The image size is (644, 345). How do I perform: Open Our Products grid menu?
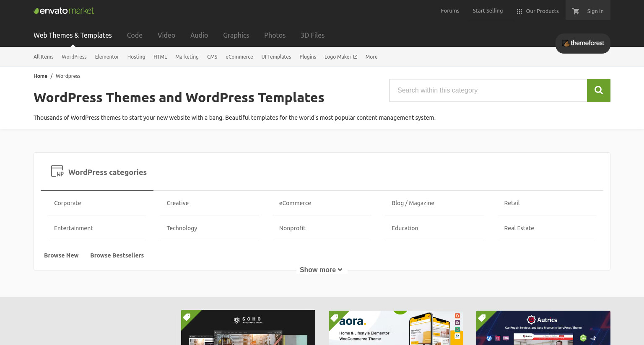pos(538,11)
